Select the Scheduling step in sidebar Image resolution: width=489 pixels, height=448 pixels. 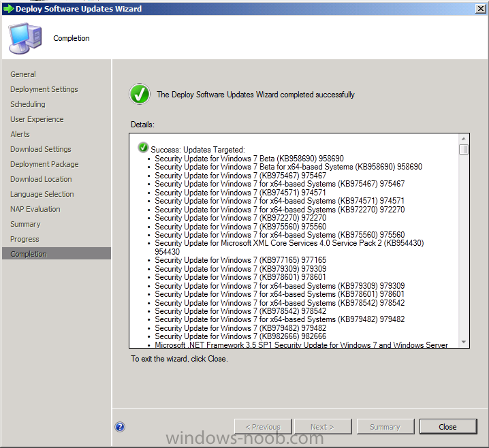tap(28, 104)
